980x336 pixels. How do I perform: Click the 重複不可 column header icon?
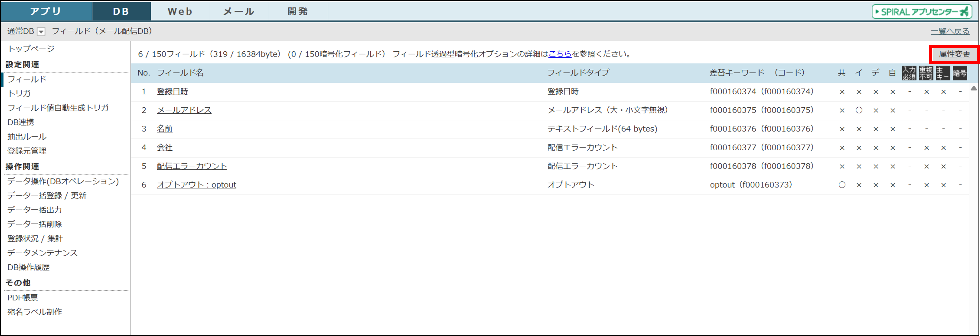[x=926, y=73]
